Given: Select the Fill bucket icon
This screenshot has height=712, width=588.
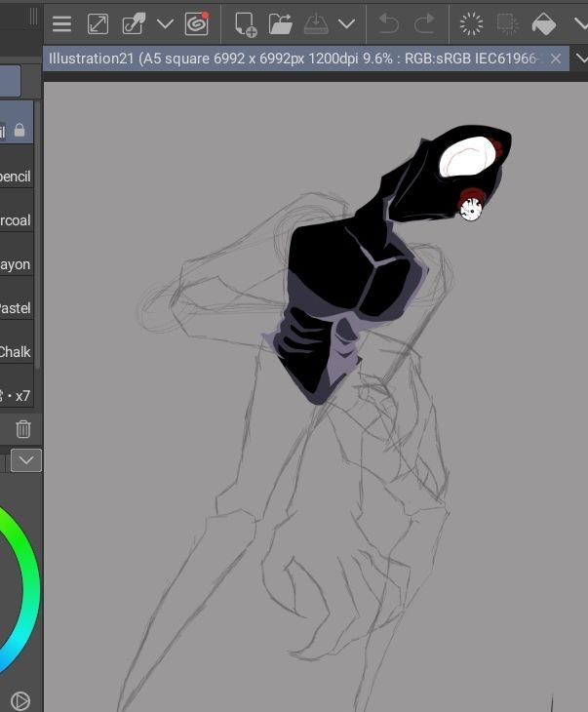Looking at the screenshot, I should click(543, 23).
